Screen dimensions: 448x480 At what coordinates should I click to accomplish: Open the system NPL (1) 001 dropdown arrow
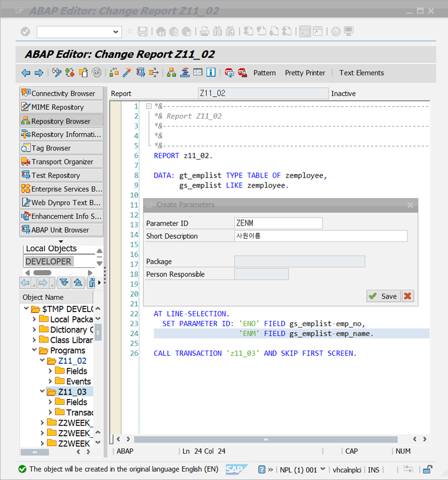(323, 469)
